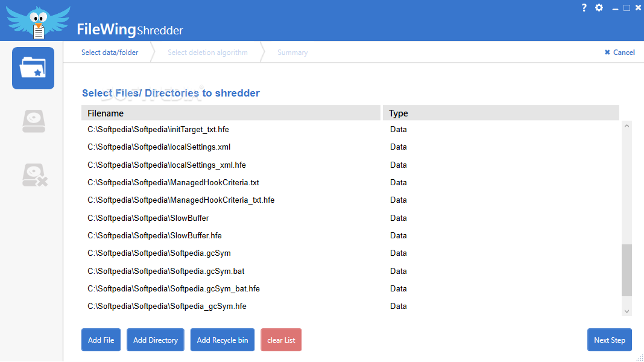Viewport: 644px width, 362px height.
Task: Close the FileWing Shredder window
Action: [638, 8]
